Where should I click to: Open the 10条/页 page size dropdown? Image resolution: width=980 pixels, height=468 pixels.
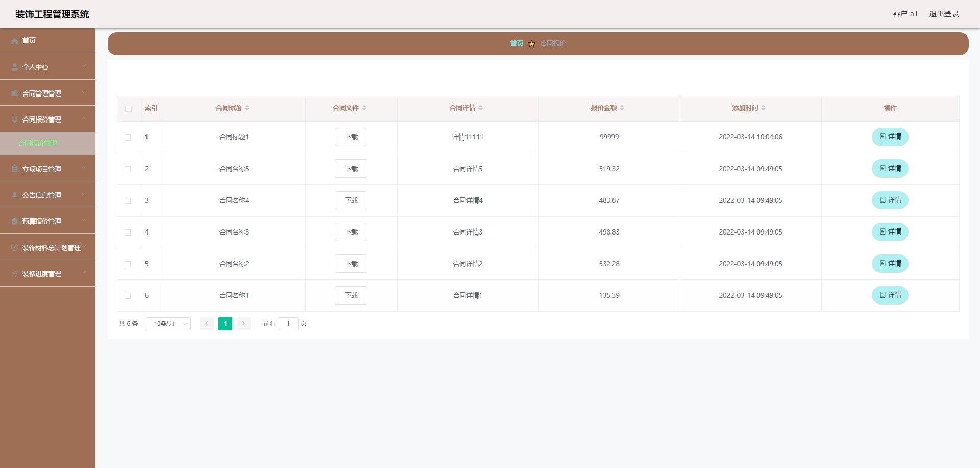[168, 323]
